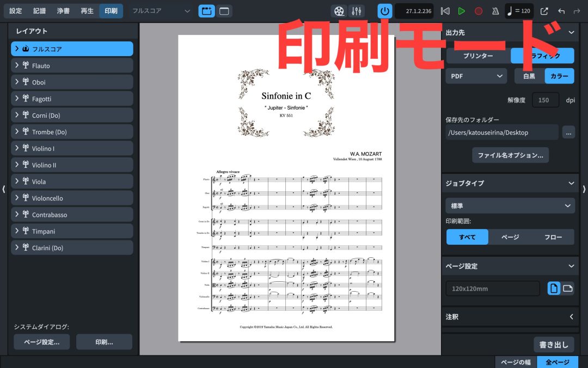The height and width of the screenshot is (368, 588).
Task: Select landscape page orientation icon
Action: coord(568,288)
